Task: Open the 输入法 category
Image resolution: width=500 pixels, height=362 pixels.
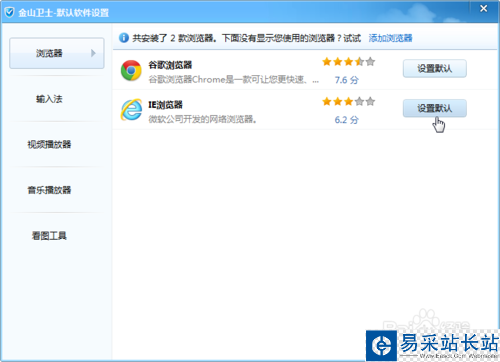Action: [x=49, y=99]
